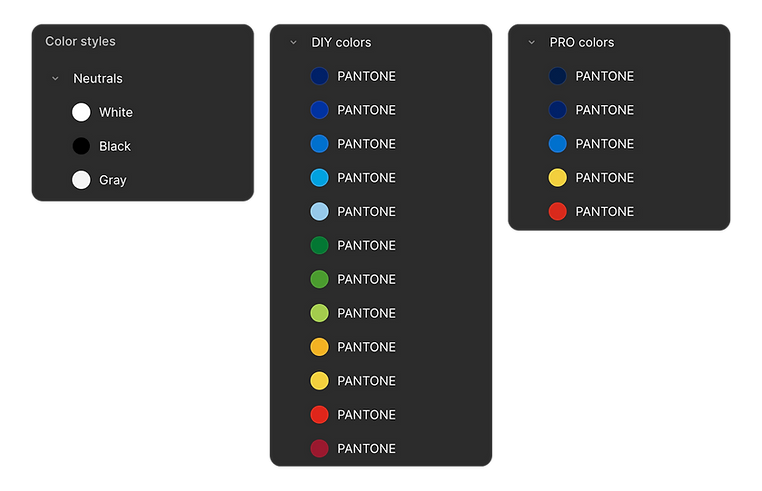Viewport: 762px width, 491px height.
Task: Click the 'Black' style name
Action: pos(115,146)
